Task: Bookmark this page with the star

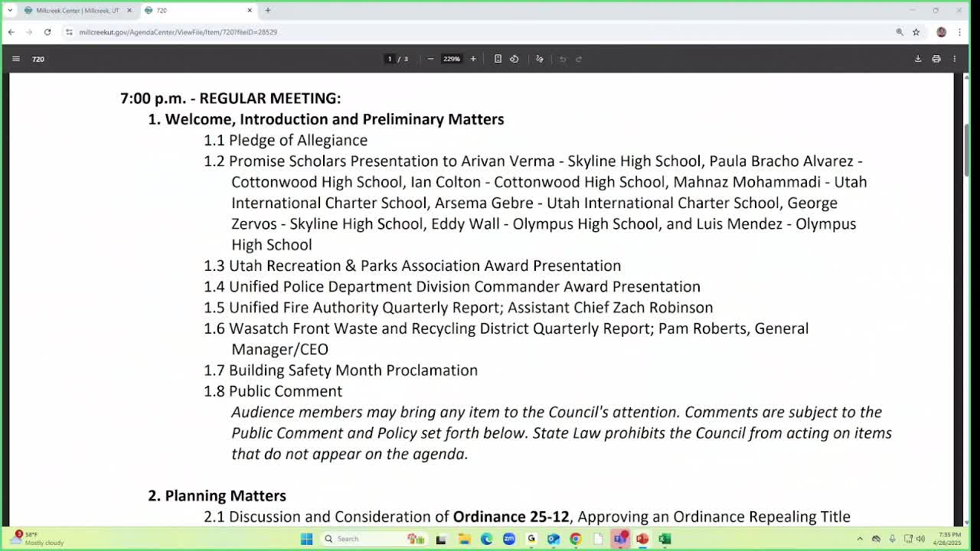Action: tap(916, 32)
